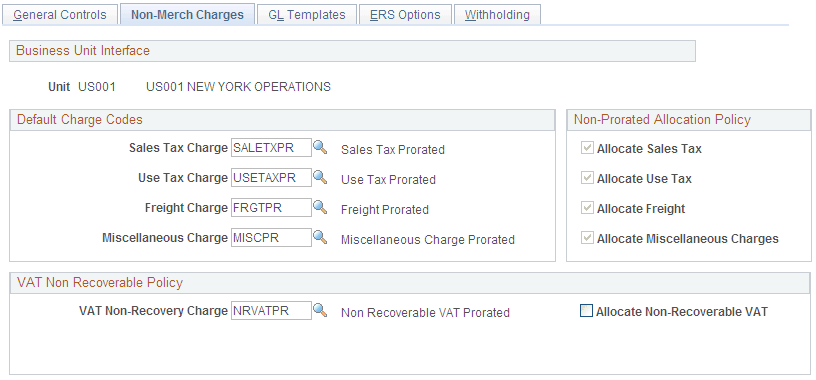Open the GL Templates tab
This screenshot has height=380, width=816.
coord(307,14)
